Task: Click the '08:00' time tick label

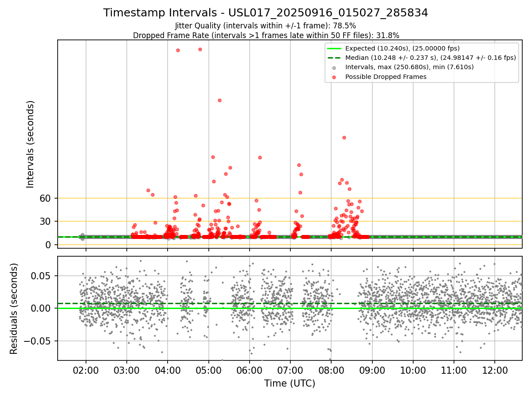Action: pos(331,370)
